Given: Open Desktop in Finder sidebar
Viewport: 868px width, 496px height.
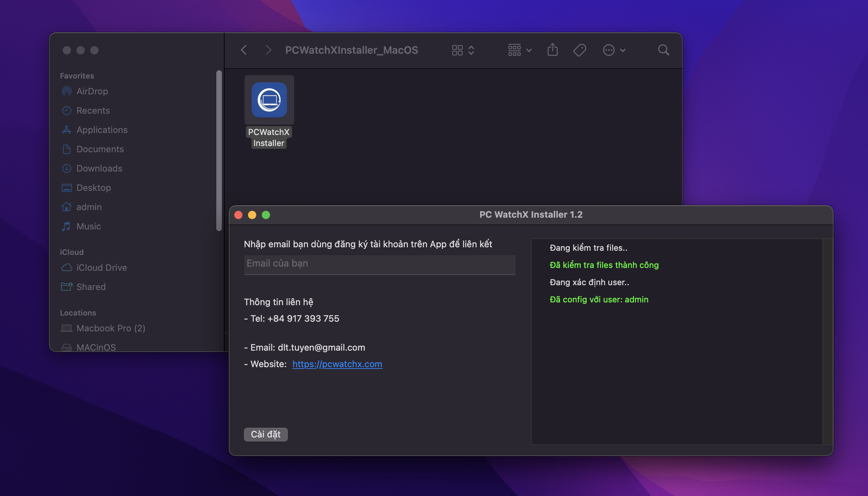Looking at the screenshot, I should (94, 188).
